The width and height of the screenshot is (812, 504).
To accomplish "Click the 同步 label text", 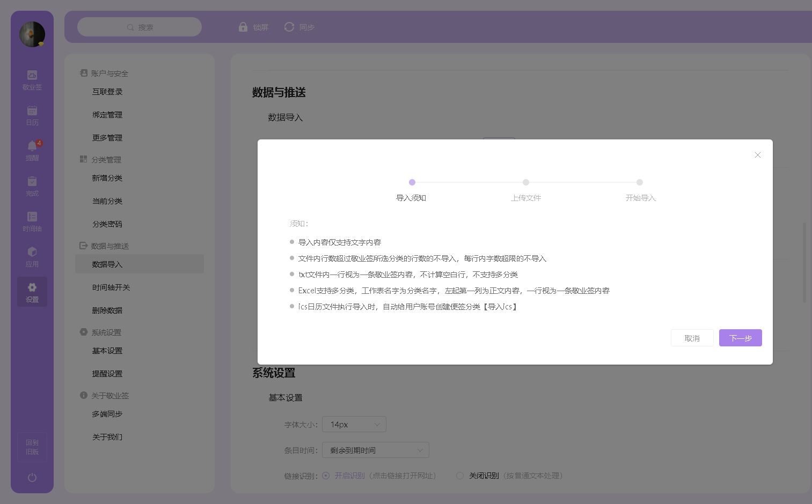I will (307, 27).
